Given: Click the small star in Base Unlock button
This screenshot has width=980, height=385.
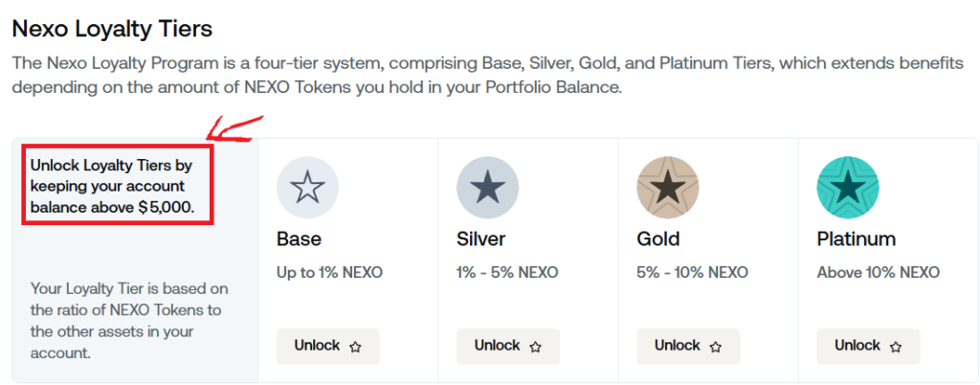Looking at the screenshot, I should point(355,347).
